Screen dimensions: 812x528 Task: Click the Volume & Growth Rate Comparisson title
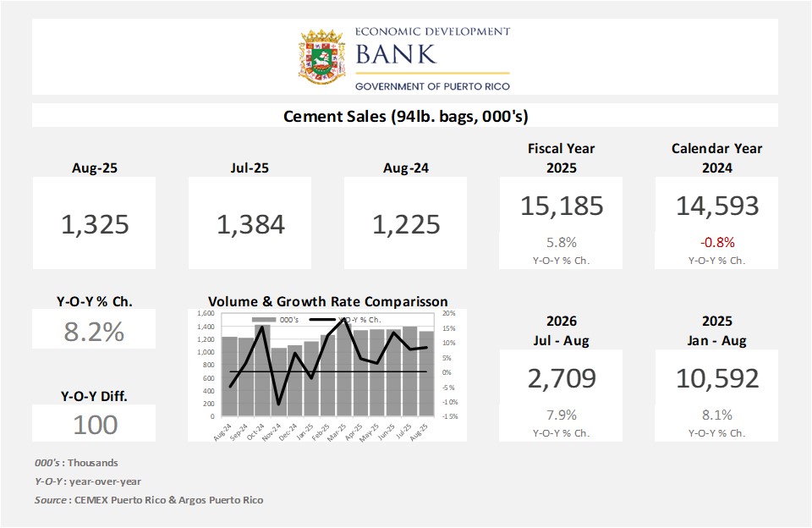(327, 301)
